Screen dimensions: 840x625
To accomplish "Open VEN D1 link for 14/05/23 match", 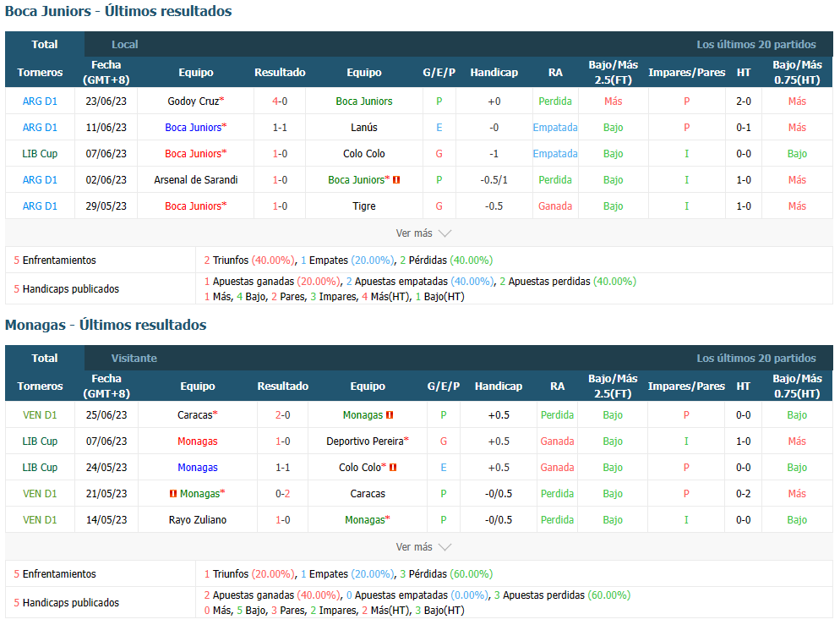I will click(40, 520).
